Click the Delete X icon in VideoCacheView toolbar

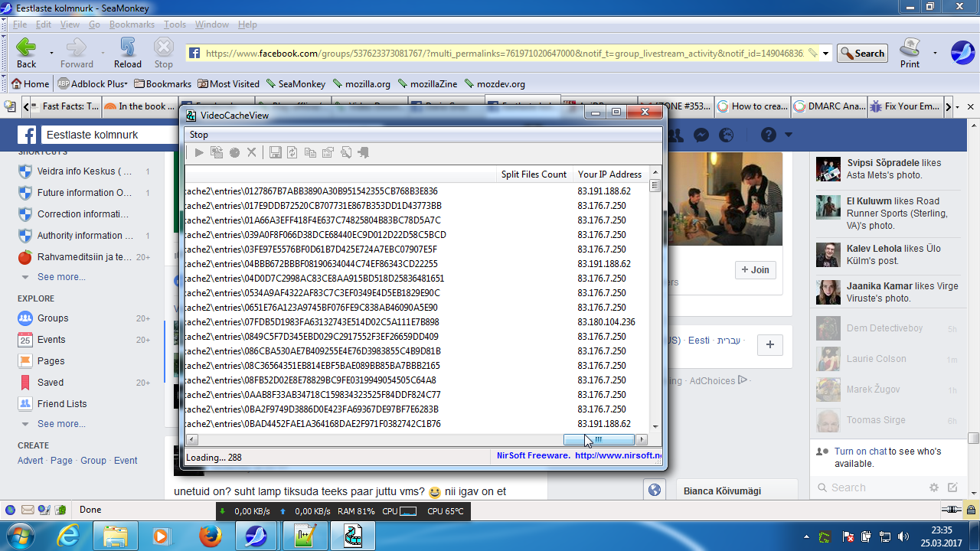tap(252, 153)
